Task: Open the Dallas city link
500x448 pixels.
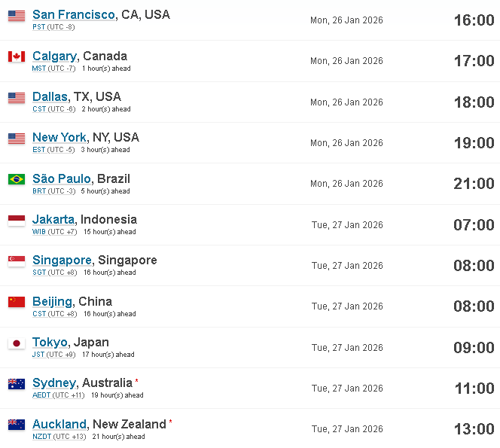Action: click(x=50, y=96)
